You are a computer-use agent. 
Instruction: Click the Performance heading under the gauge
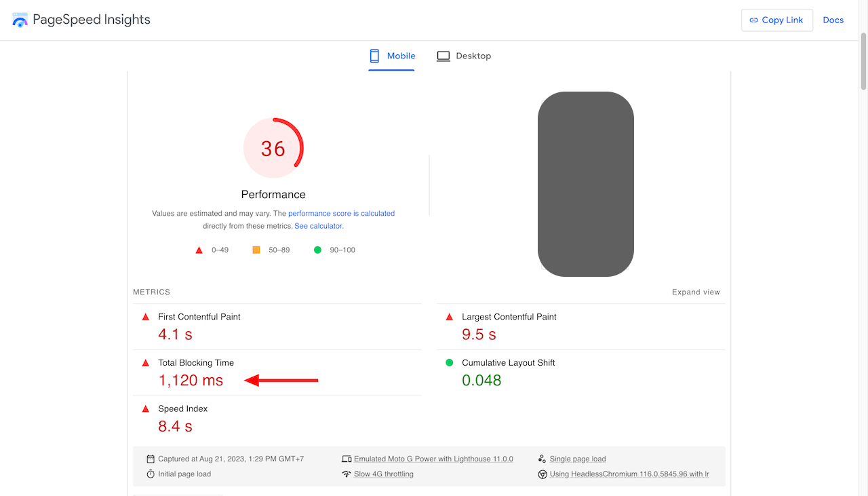[273, 195]
